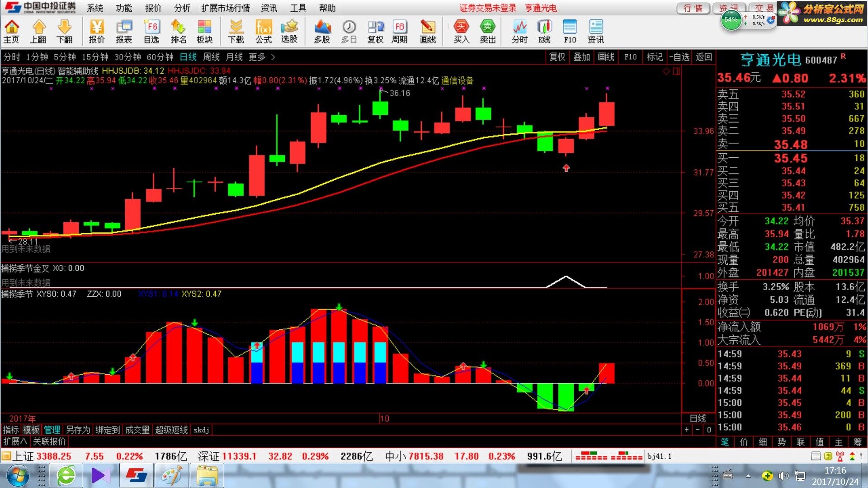This screenshot has width=868, height=488.
Task: Open the 多股 multi-stock icon
Action: tap(322, 32)
